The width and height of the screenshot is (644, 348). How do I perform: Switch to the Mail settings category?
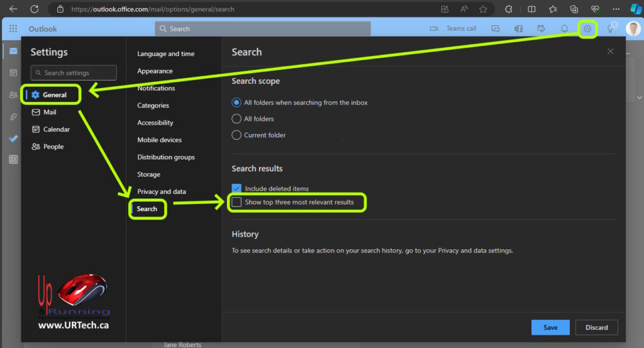[x=50, y=112]
